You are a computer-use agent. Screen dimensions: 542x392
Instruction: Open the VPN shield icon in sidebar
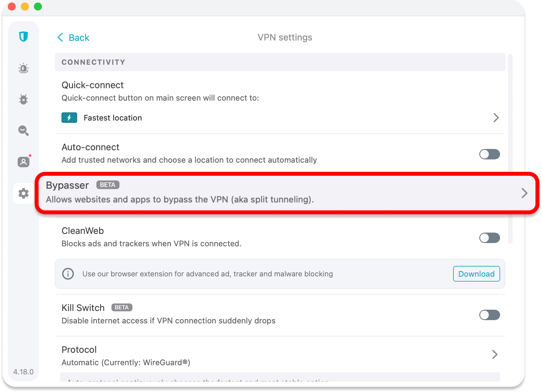coord(24,37)
